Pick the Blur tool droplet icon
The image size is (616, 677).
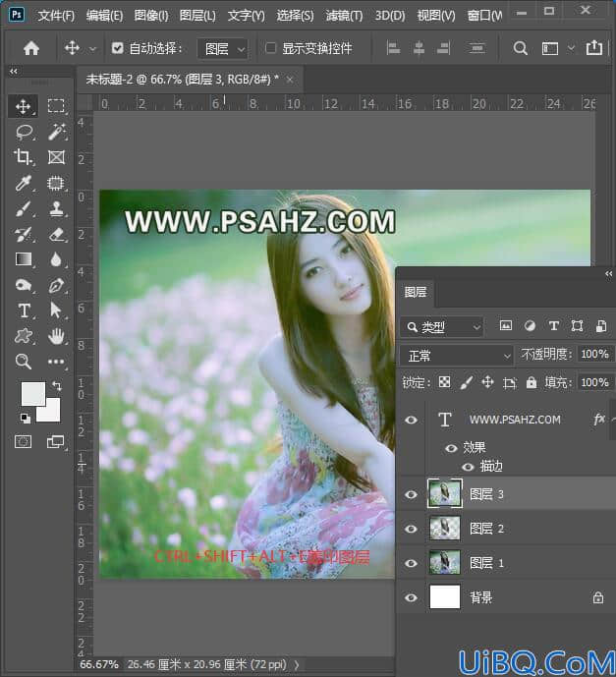[x=56, y=259]
